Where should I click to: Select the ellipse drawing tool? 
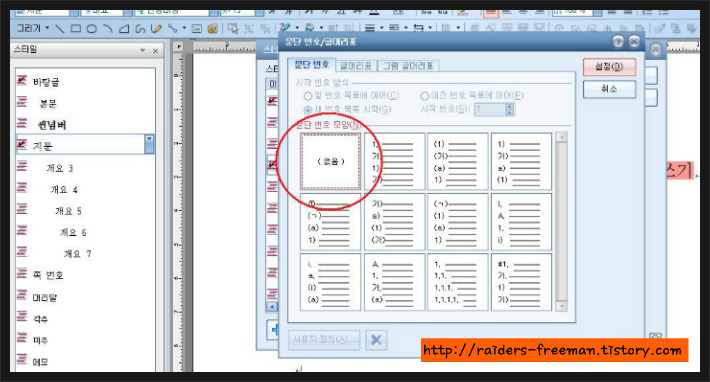coord(91,29)
